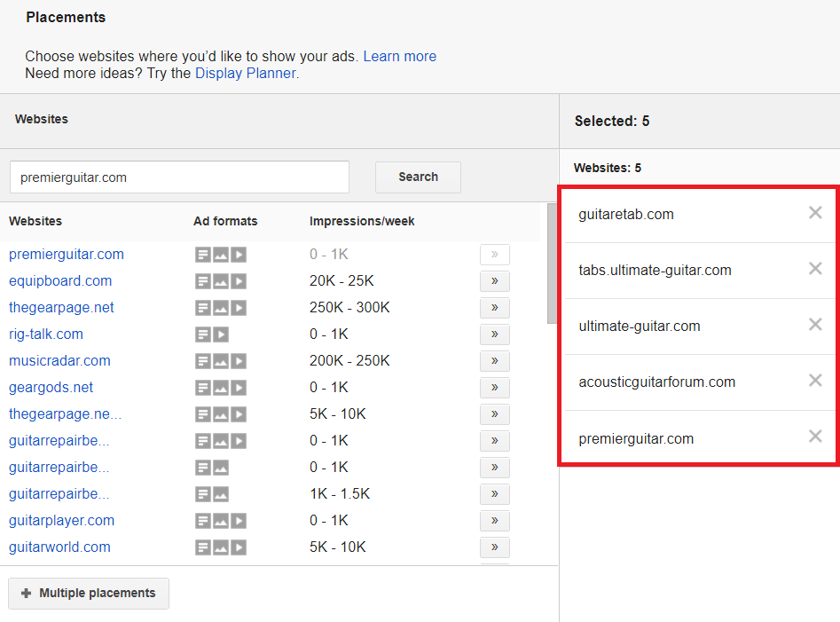Screen dimensions: 840x622
Task: Select ultimate-guitar.com text in selected list
Action: click(640, 326)
